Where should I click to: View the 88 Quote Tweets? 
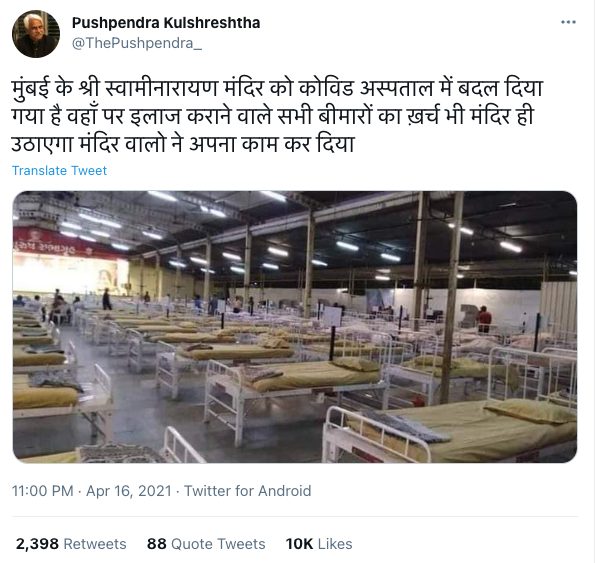pyautogui.click(x=206, y=544)
